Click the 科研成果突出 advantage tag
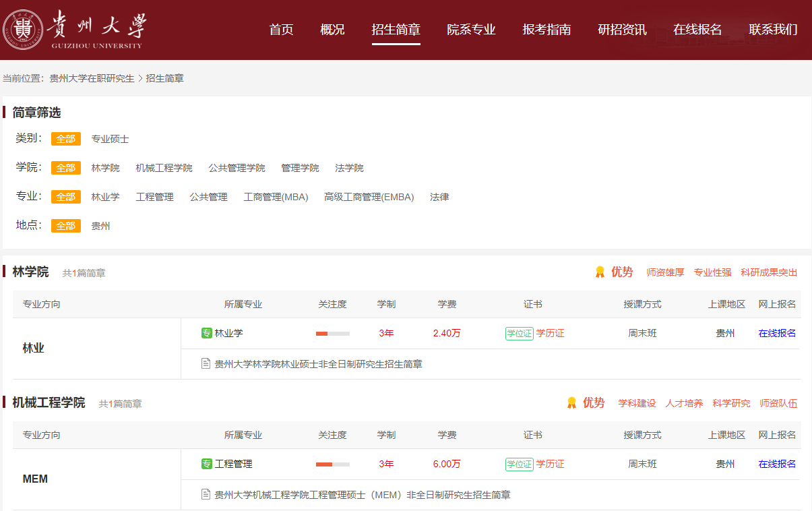This screenshot has height=511, width=812. (x=769, y=272)
